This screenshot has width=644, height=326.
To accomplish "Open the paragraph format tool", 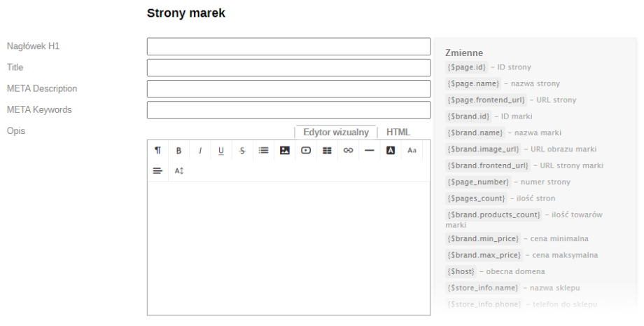I will coord(157,151).
